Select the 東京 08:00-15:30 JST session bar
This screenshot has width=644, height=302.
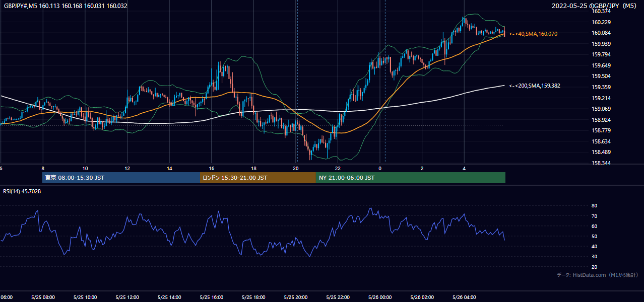121,178
